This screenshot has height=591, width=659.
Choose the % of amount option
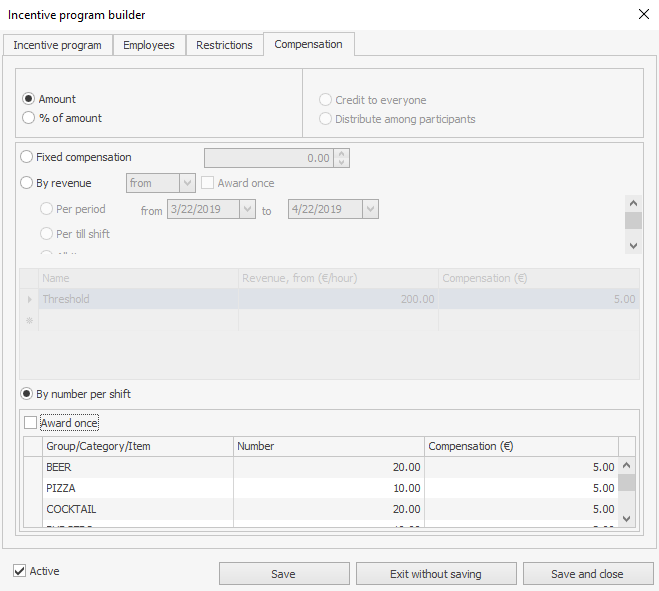click(x=29, y=118)
